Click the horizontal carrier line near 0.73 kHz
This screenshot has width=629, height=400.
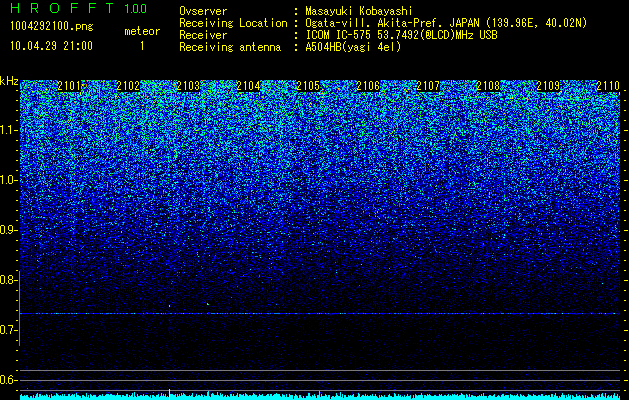320,313
